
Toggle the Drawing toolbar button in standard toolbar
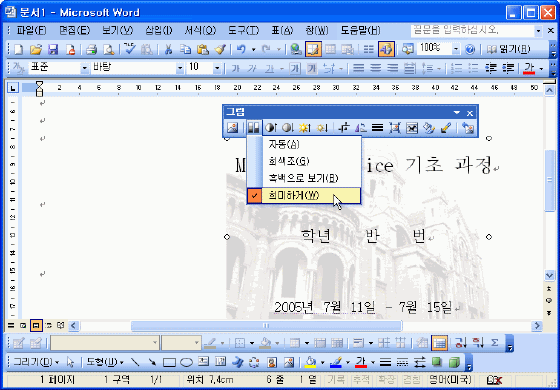point(386,49)
